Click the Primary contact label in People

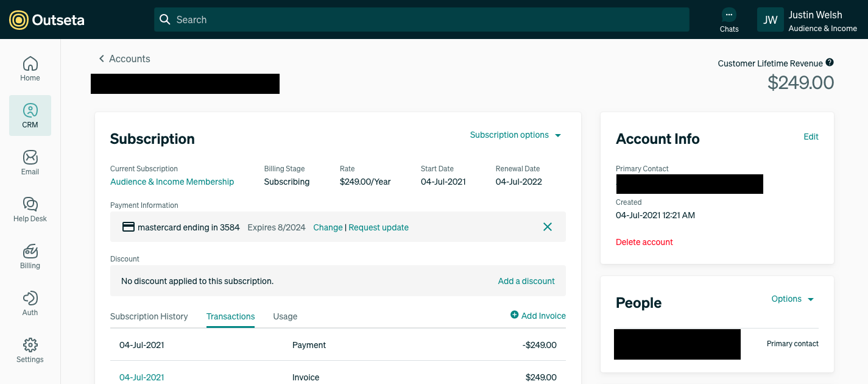point(792,344)
